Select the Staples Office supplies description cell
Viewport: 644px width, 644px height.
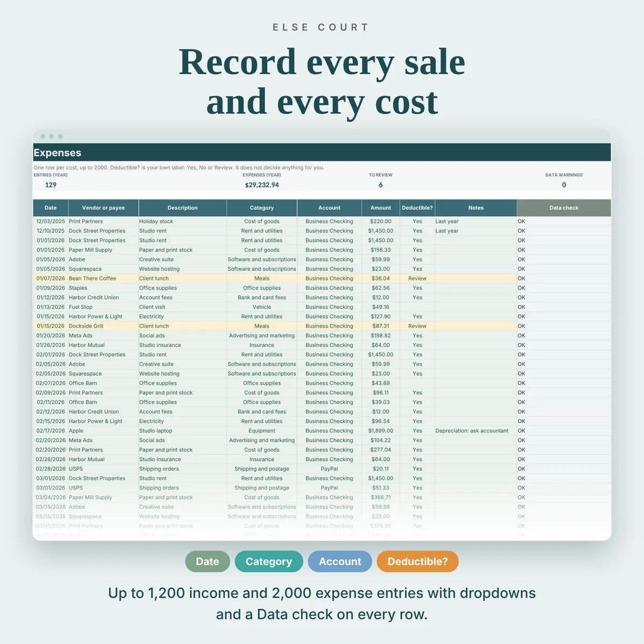[x=182, y=288]
